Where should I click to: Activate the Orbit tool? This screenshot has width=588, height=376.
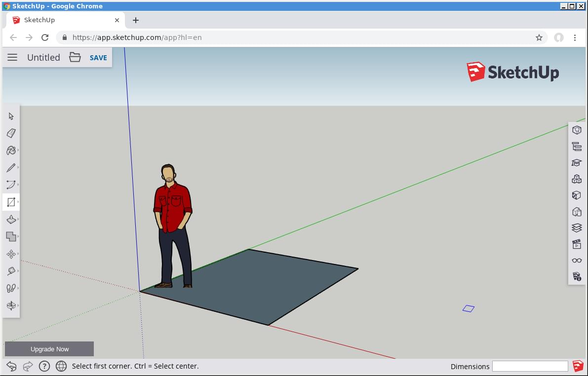click(x=11, y=305)
